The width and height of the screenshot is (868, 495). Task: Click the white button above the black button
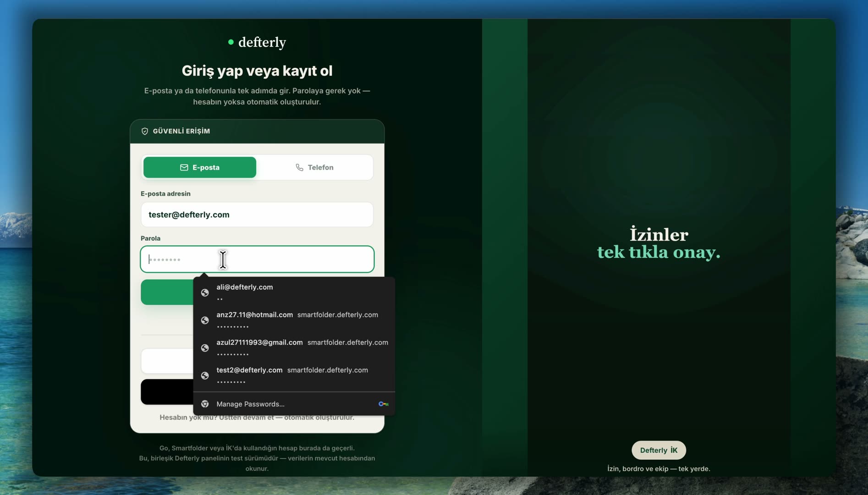tap(167, 361)
